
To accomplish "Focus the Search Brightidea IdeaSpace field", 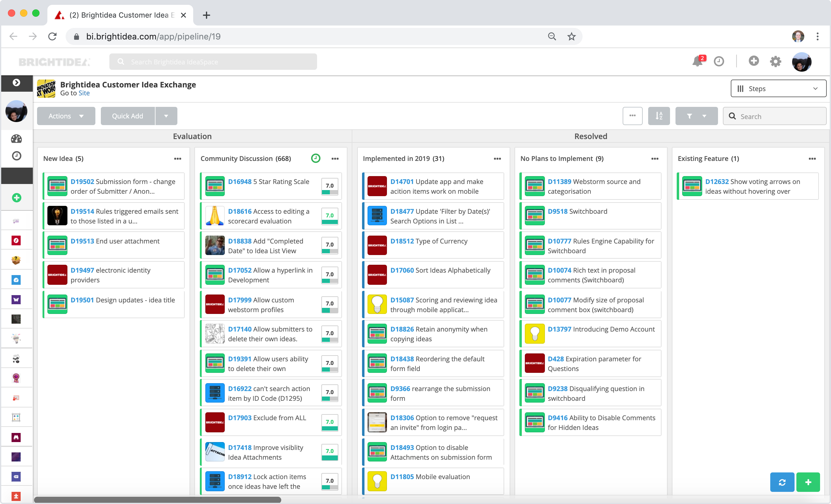I will [213, 62].
